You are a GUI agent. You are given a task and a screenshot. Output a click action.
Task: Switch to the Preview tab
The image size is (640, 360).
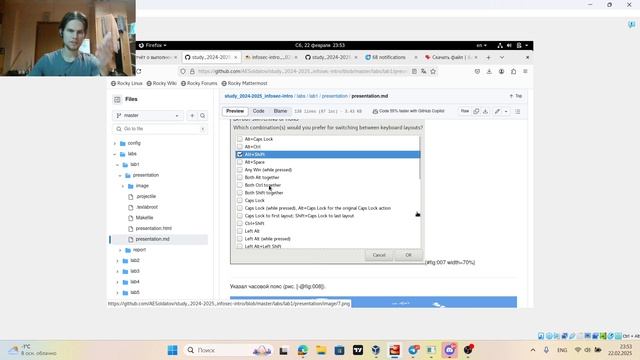235,111
